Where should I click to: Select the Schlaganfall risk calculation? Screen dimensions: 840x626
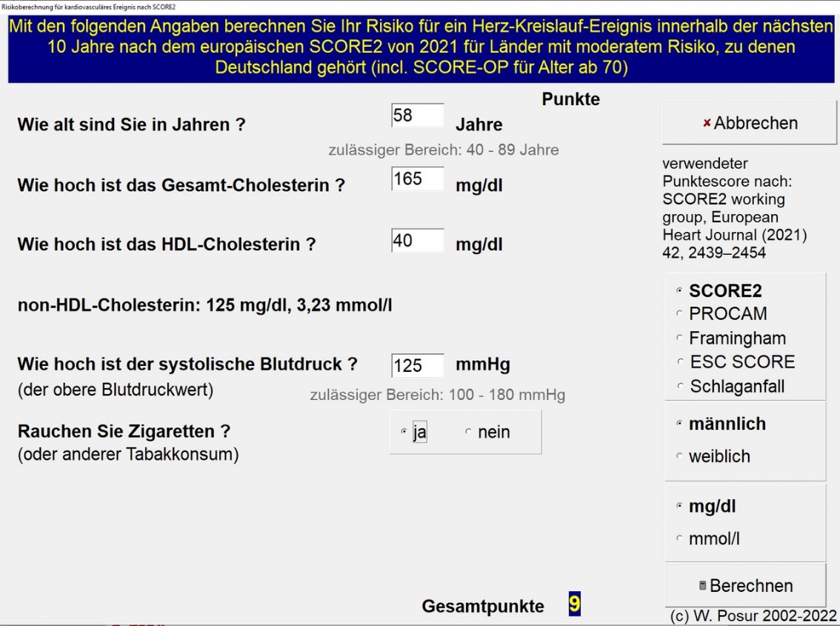(x=680, y=387)
